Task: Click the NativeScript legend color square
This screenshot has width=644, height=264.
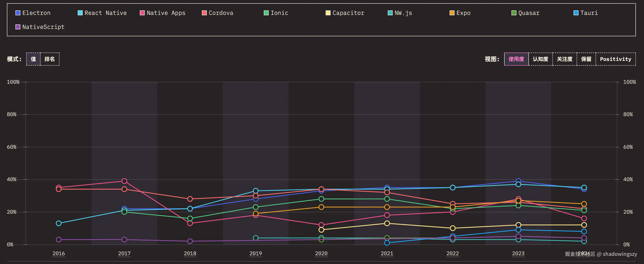Action: click(18, 27)
